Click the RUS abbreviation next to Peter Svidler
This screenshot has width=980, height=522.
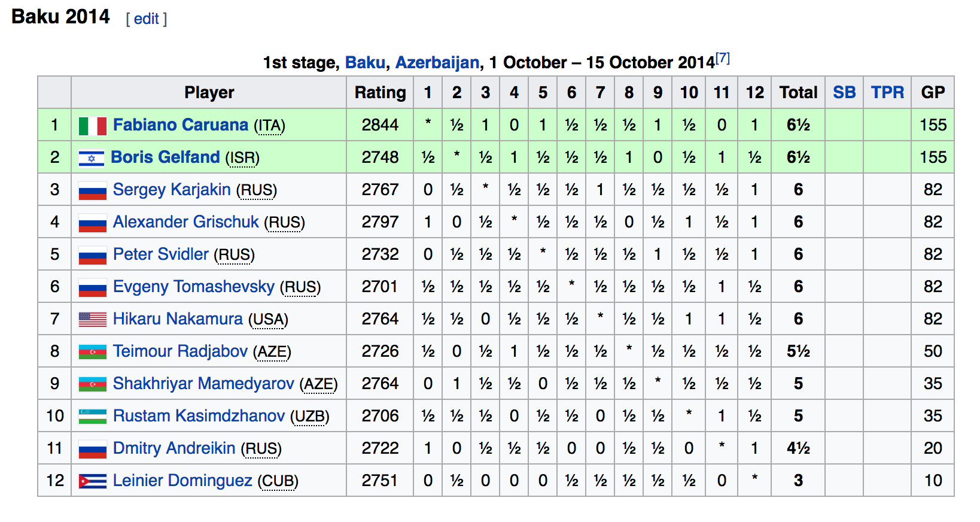point(235,255)
